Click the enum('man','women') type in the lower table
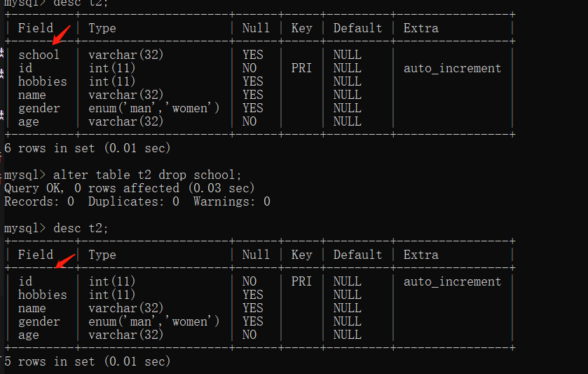Viewport: 588px width, 374px height. click(153, 321)
